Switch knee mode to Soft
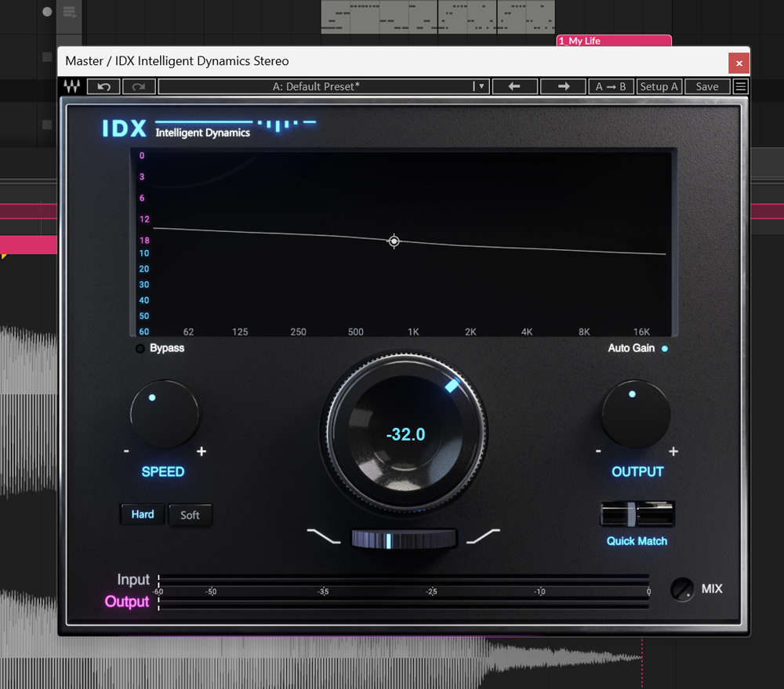 (190, 515)
